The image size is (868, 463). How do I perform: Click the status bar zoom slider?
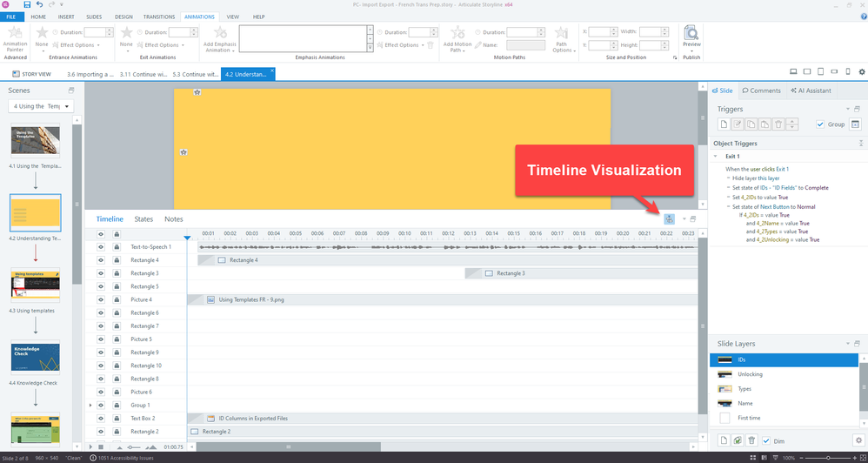pos(828,458)
